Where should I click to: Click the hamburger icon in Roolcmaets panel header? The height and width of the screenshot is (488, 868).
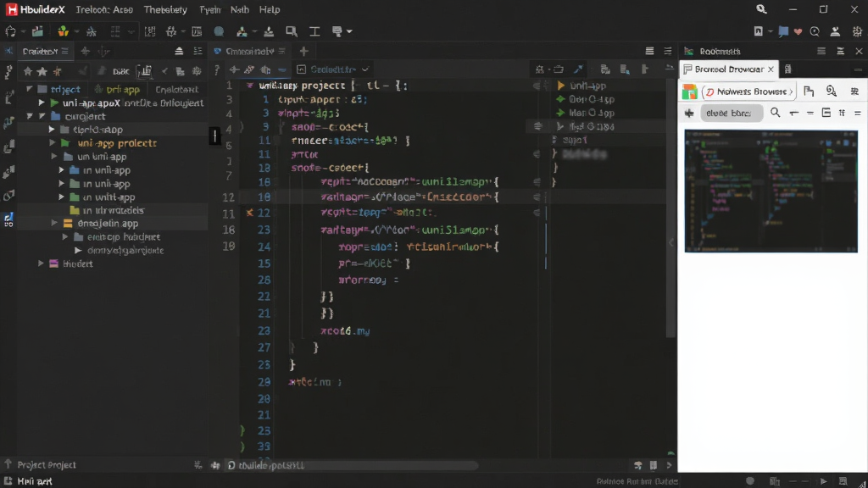[x=821, y=51]
